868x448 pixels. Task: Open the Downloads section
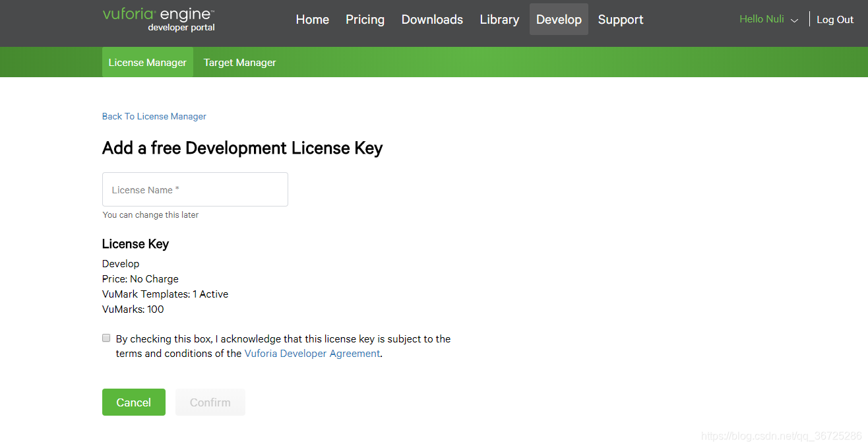click(x=432, y=19)
